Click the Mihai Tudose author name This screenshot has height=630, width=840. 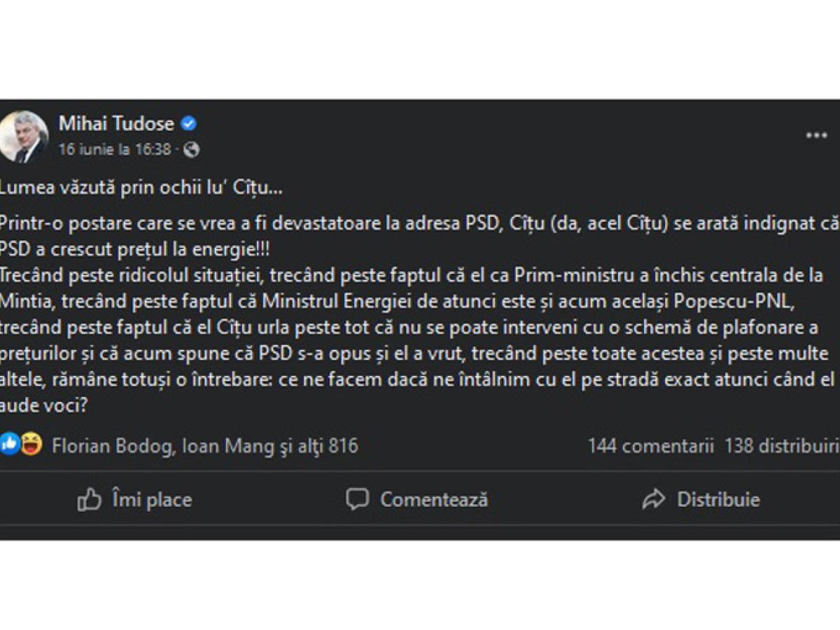coord(116,124)
